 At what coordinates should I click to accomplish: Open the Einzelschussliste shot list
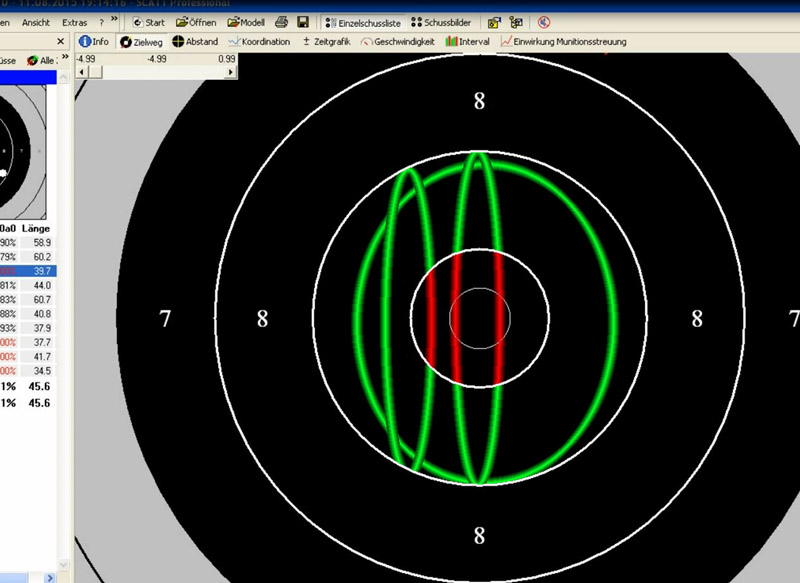coord(365,21)
